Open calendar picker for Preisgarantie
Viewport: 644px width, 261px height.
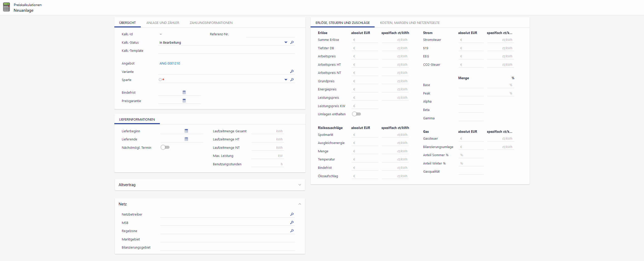tap(184, 101)
